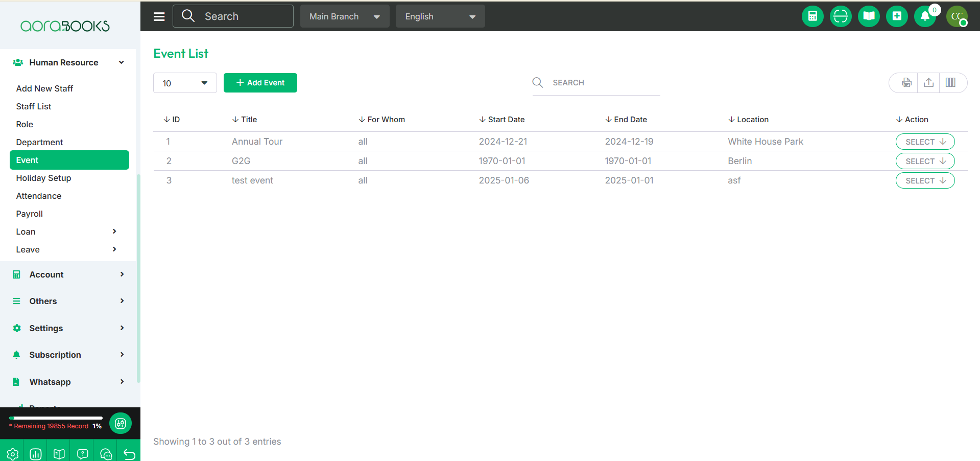Click the green plus quick-add icon
The height and width of the screenshot is (461, 980).
click(x=897, y=16)
